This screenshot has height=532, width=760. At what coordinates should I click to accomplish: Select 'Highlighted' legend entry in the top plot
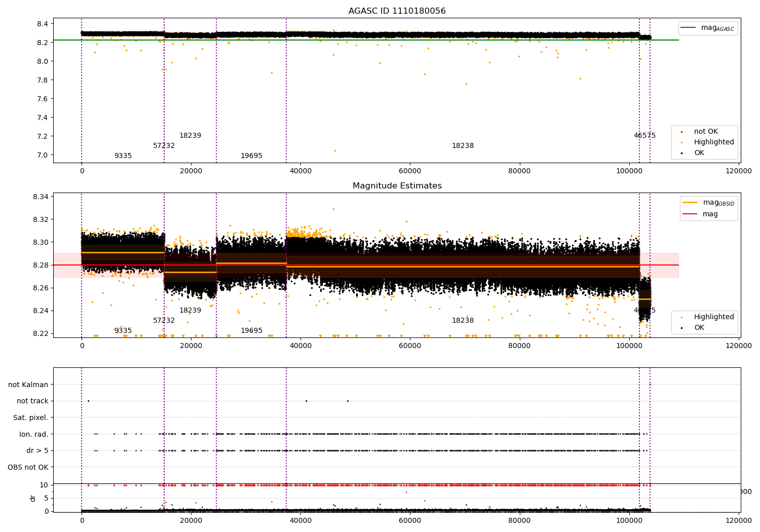tap(714, 142)
